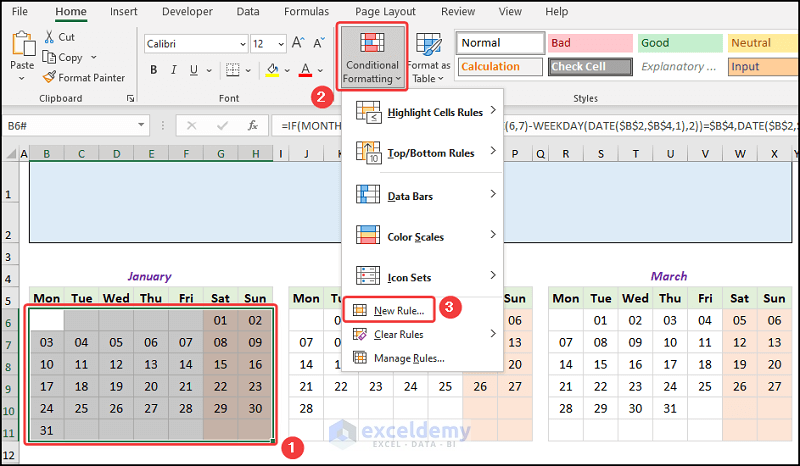Apply the Bad cell style
Screen dimensions: 800x466
point(590,43)
